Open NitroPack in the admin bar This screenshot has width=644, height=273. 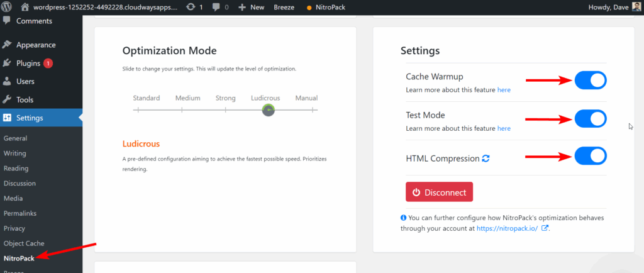click(x=331, y=8)
